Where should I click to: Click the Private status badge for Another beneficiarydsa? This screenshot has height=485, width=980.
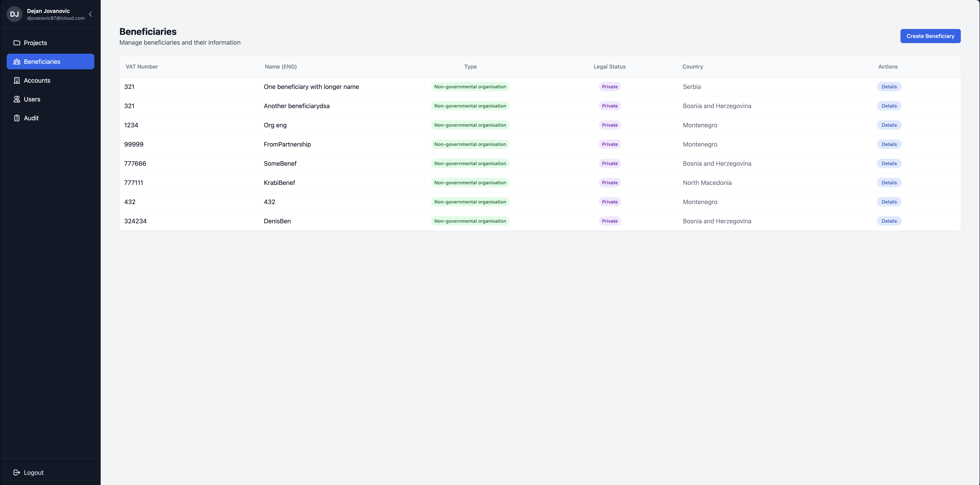[x=609, y=106]
